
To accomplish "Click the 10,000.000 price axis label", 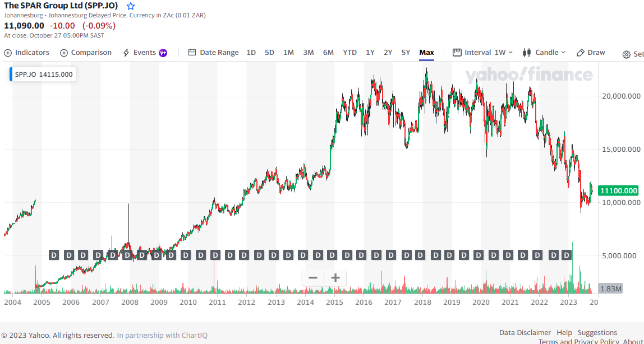I will (620, 203).
